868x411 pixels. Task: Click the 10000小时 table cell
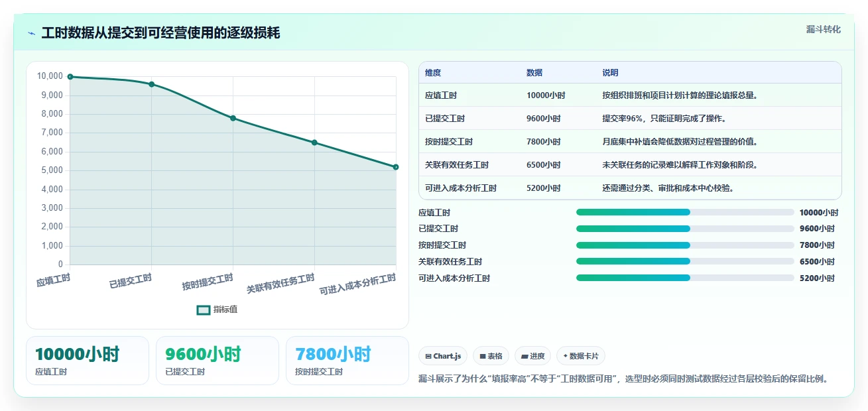546,95
